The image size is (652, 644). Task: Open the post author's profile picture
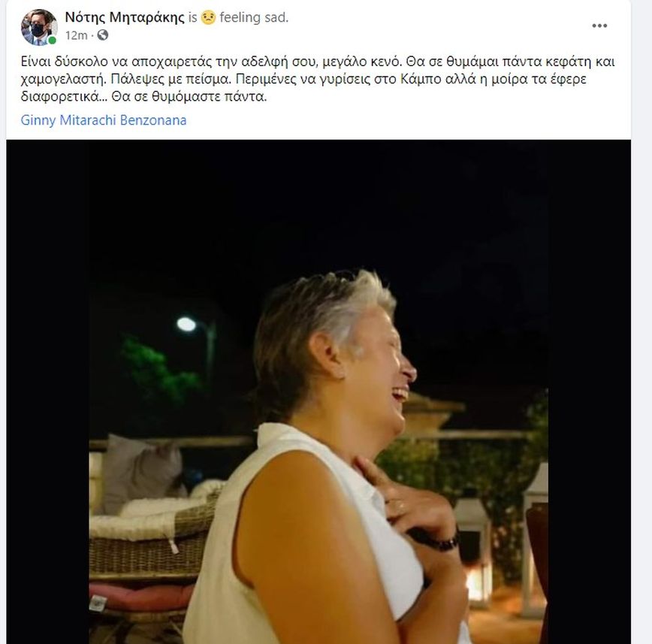pos(38,26)
